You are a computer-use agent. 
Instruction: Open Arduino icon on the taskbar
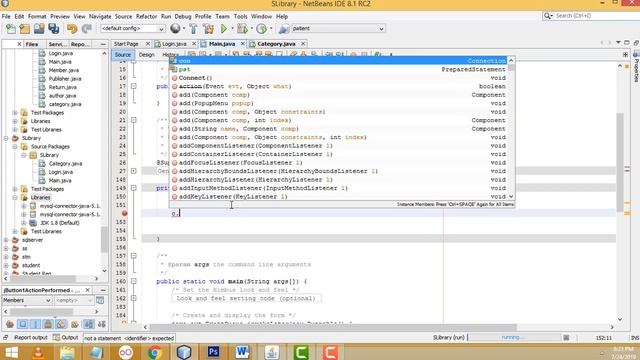126,352
